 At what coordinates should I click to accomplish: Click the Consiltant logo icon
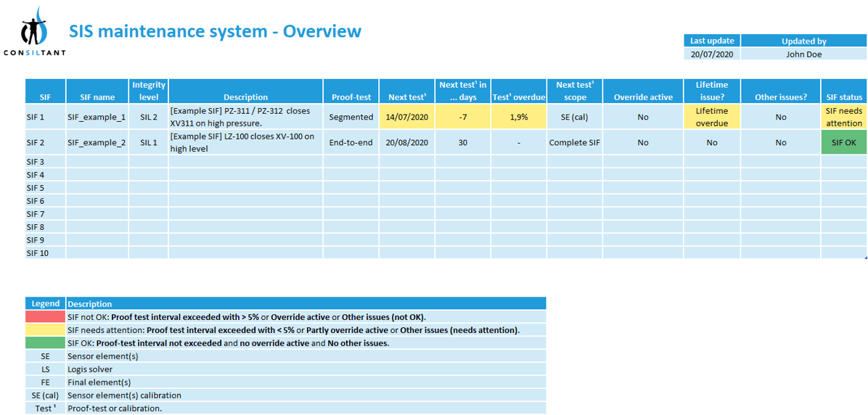[34, 28]
